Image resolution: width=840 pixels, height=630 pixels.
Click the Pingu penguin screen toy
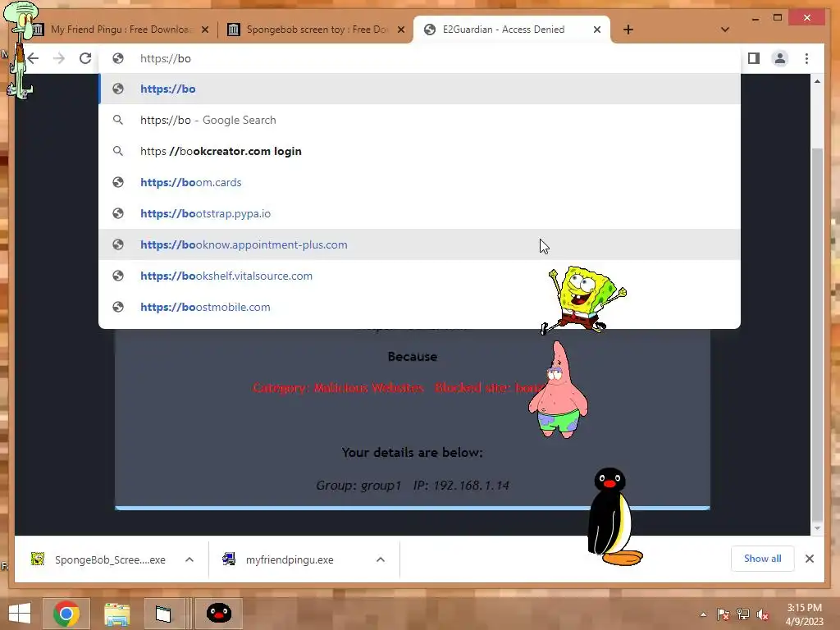point(614,517)
